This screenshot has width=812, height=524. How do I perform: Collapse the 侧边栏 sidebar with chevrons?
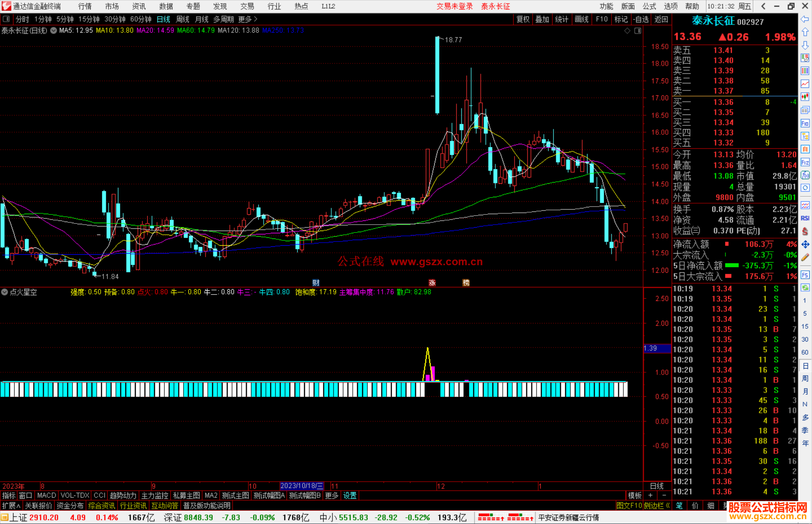(657, 506)
